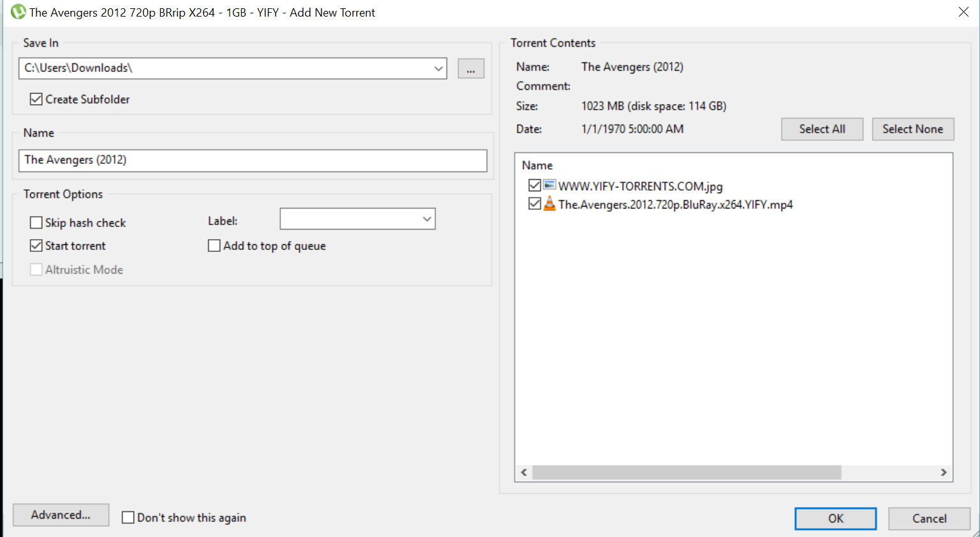The height and width of the screenshot is (537, 980).
Task: Click the VLC cone icon of mp4 file
Action: point(549,204)
